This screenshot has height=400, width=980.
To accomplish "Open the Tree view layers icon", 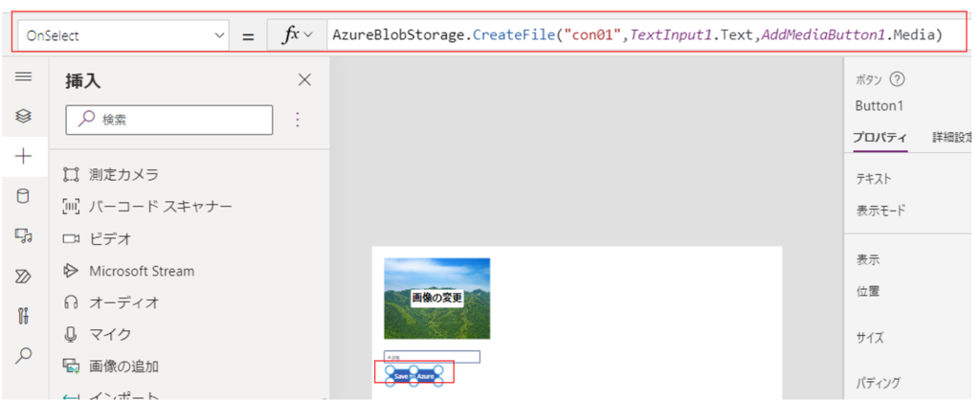I will pyautogui.click(x=24, y=116).
